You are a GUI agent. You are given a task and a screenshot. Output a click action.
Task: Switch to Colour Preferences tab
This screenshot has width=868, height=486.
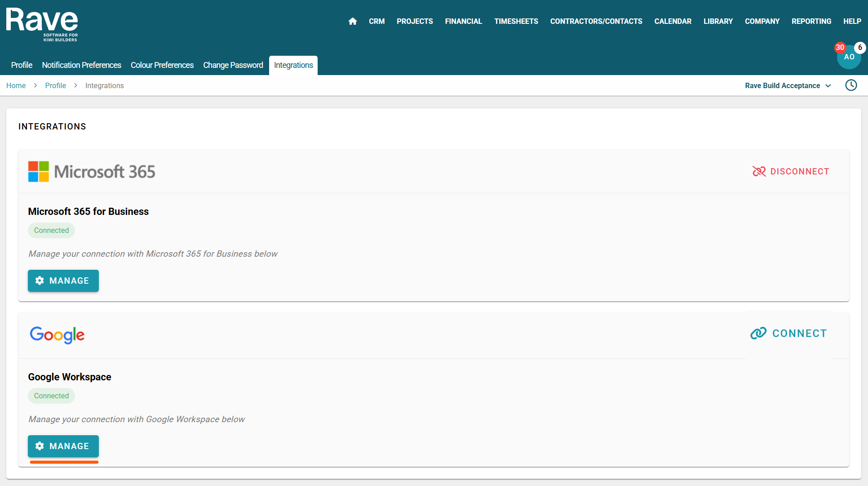click(162, 65)
